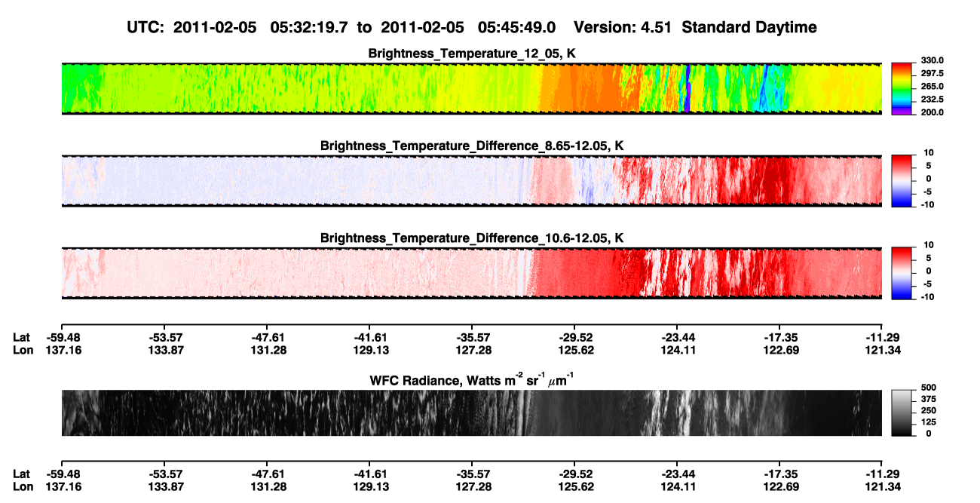Screen dimensions: 980x503
Task: Click the -10 label on the 8.65-12.05 colorbar
Action: point(928,204)
